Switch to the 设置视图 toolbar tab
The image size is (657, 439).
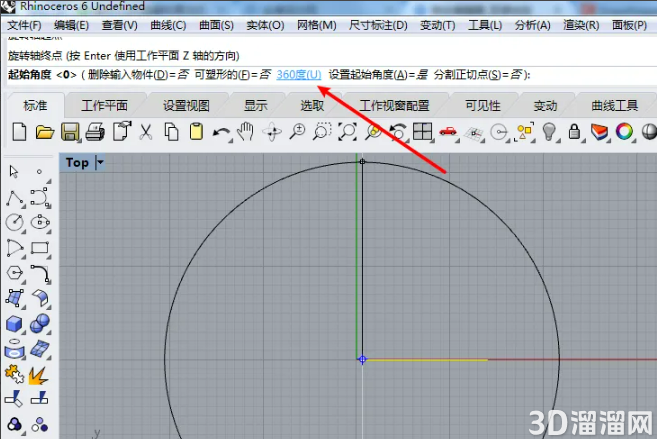tap(186, 106)
